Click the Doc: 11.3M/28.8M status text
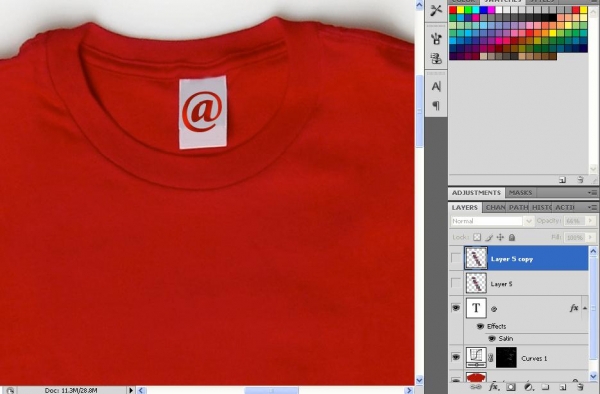600x394 pixels. click(71, 391)
